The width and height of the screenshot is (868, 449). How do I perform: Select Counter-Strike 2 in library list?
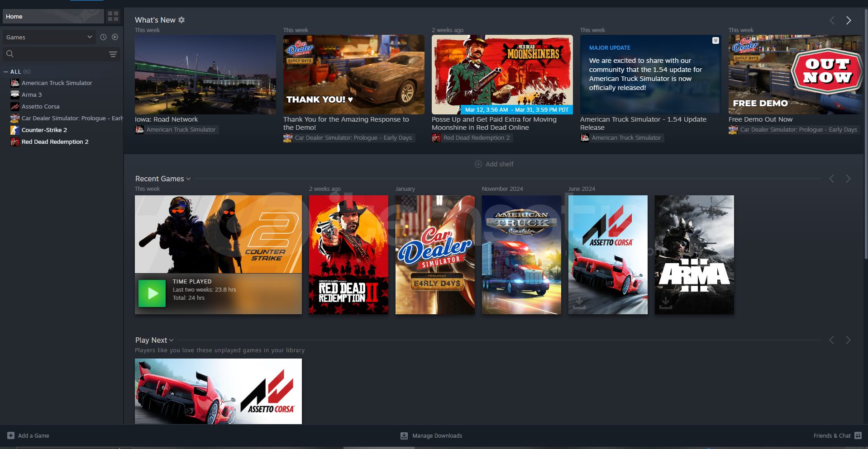pos(44,130)
